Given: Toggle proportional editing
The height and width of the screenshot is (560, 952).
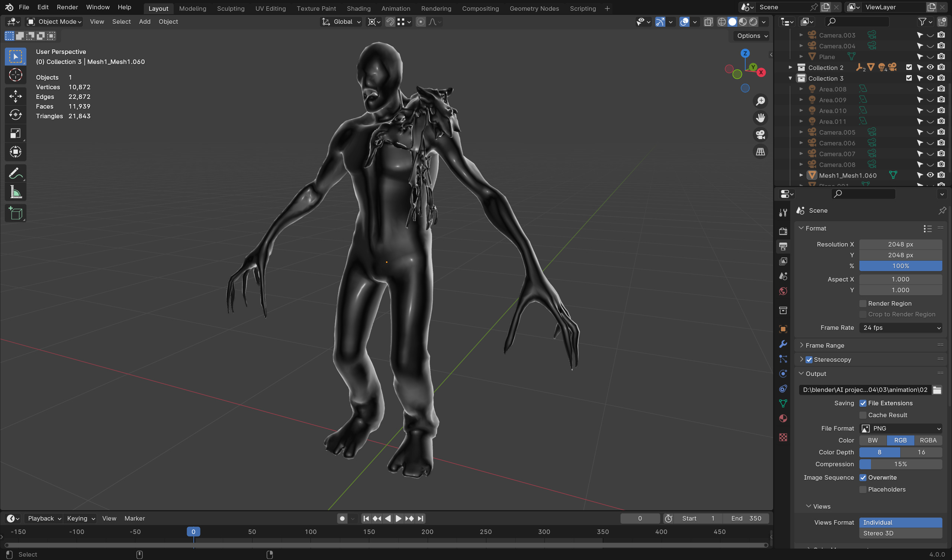Looking at the screenshot, I should [x=421, y=22].
